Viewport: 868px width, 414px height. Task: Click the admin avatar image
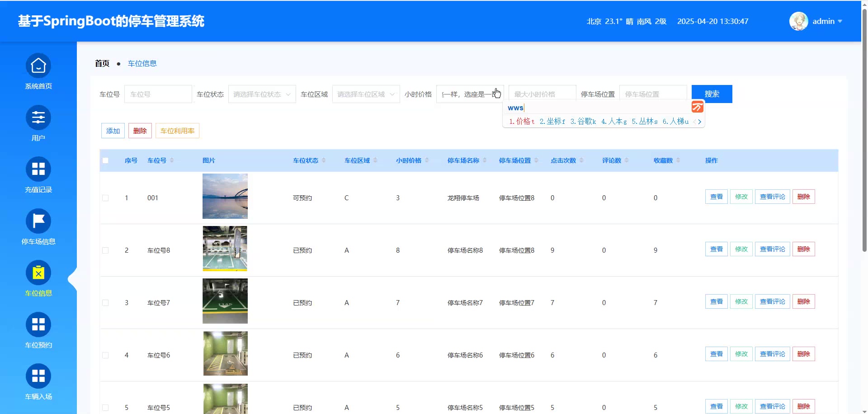[x=798, y=21]
